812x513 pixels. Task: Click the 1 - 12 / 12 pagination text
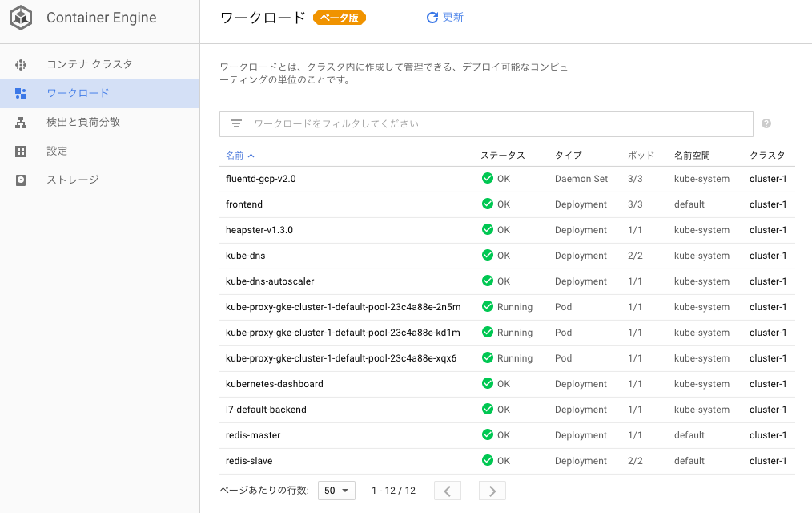(393, 491)
